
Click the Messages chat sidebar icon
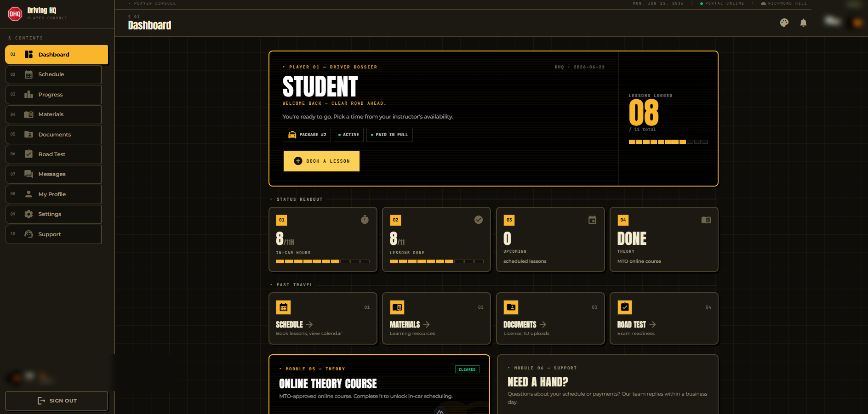tap(29, 174)
